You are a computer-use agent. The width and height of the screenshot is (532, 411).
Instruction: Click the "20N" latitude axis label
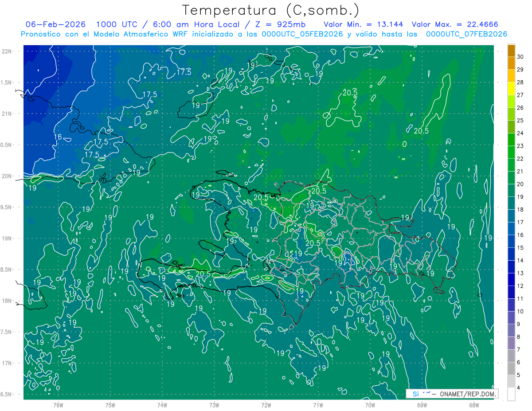[x=7, y=176]
